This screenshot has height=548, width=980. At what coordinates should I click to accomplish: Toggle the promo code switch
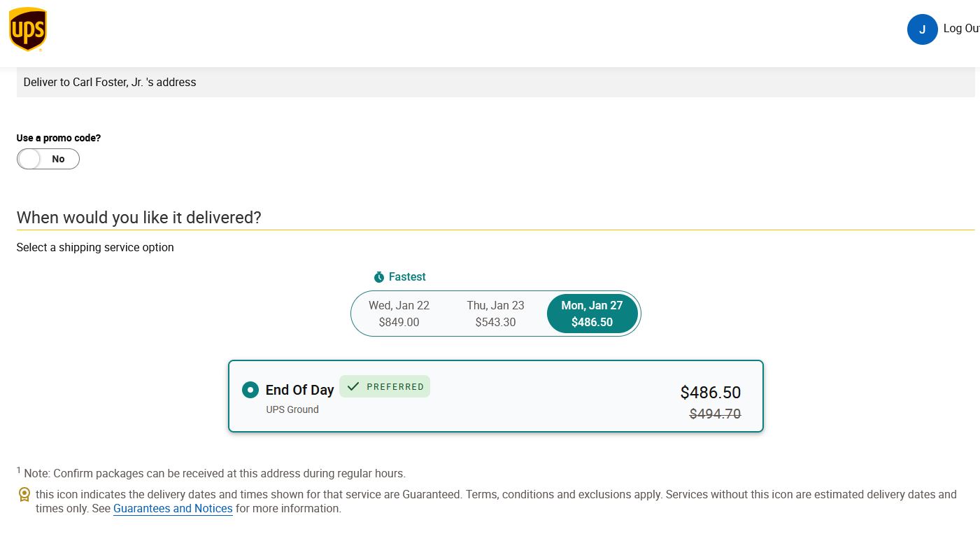(x=48, y=159)
